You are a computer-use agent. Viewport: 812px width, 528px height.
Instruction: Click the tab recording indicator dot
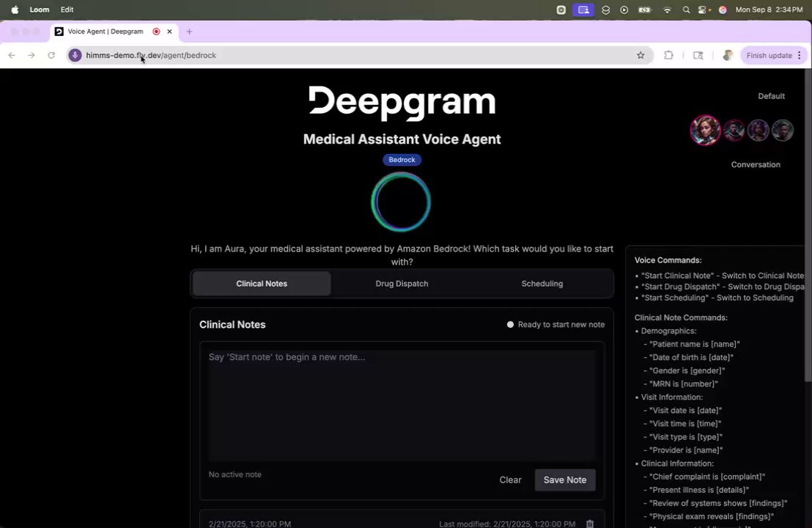[156, 32]
